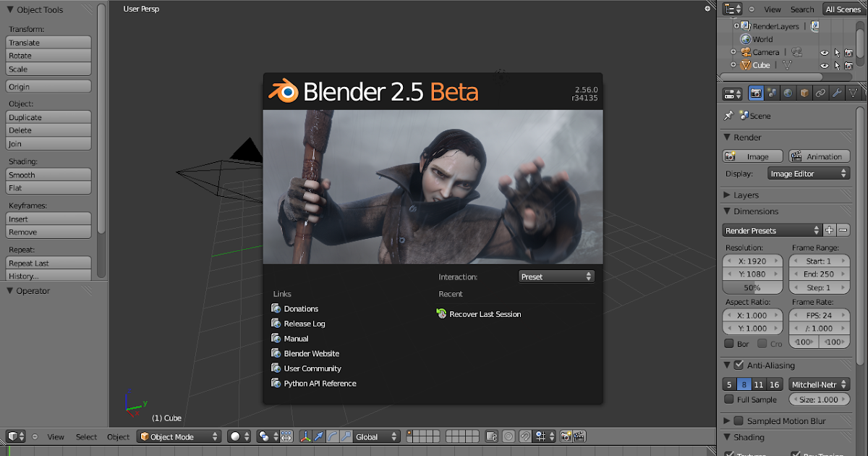
Task: Open the Python API Reference link
Action: (320, 383)
